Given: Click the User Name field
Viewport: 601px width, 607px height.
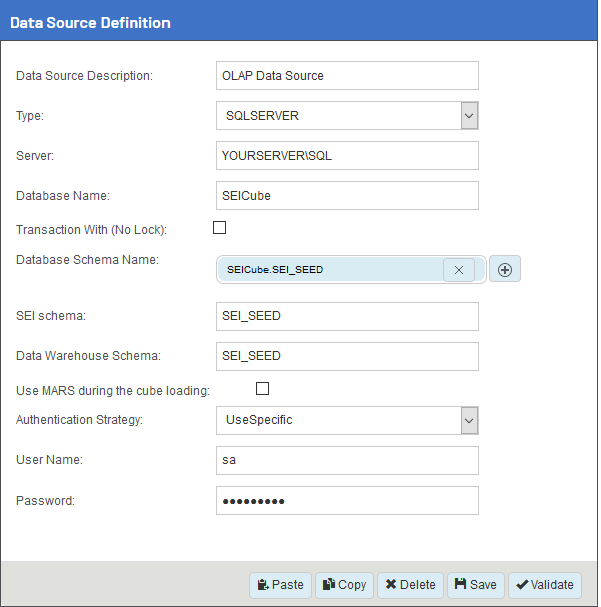Looking at the screenshot, I should [347, 460].
